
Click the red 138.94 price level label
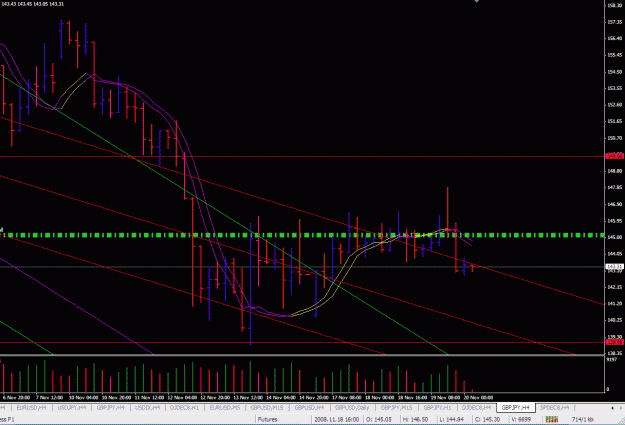pyautogui.click(x=614, y=342)
